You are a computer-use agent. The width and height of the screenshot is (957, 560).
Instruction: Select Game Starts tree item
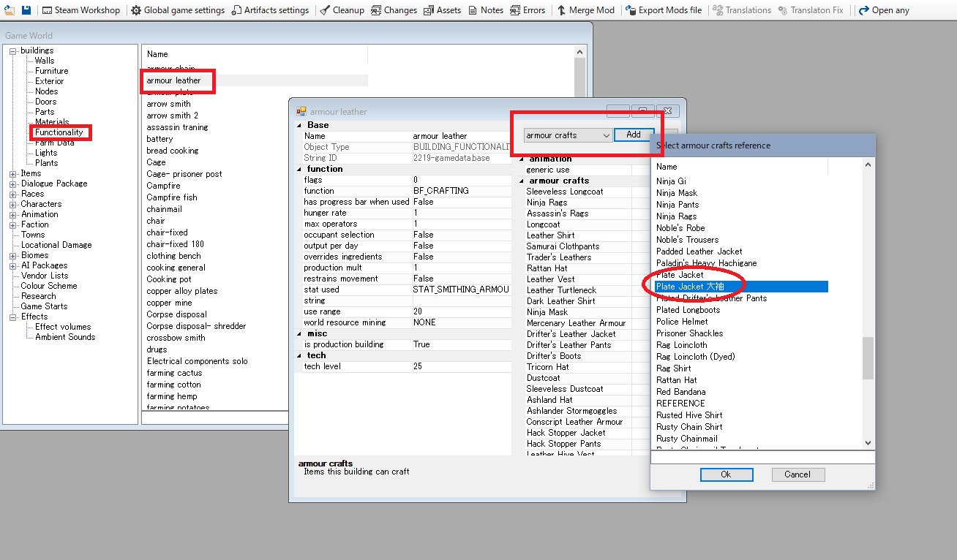tap(44, 306)
